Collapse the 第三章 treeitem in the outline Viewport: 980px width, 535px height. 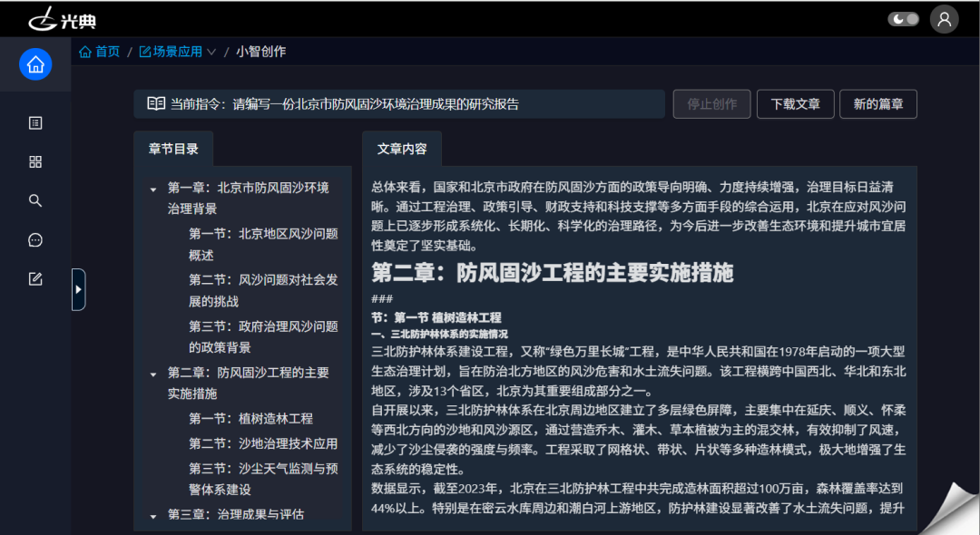(154, 514)
